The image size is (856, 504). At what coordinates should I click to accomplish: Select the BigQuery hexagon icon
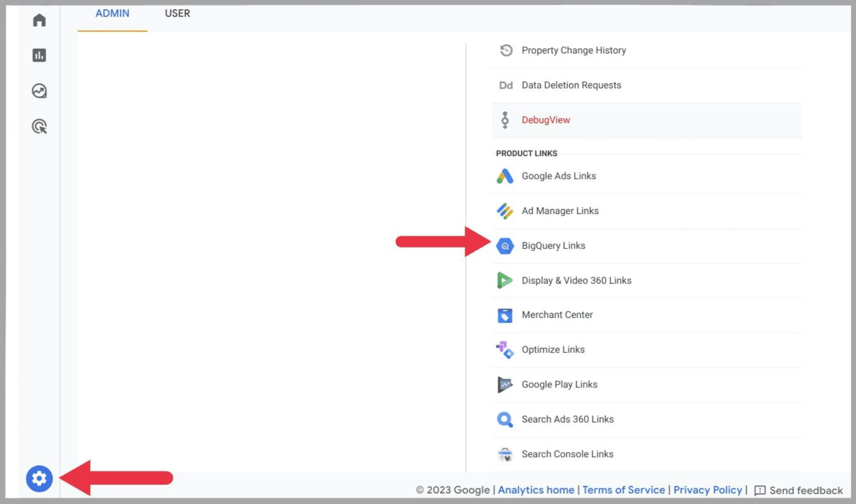505,246
